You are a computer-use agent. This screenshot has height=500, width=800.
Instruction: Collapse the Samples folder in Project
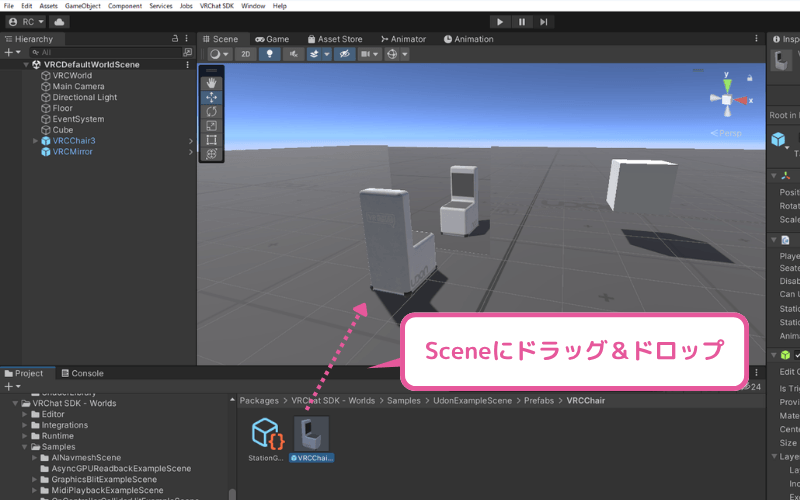point(24,447)
